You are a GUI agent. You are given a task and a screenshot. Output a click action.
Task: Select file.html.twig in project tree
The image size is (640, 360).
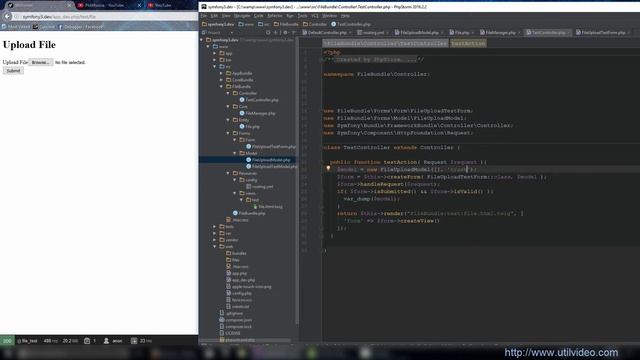pos(268,207)
